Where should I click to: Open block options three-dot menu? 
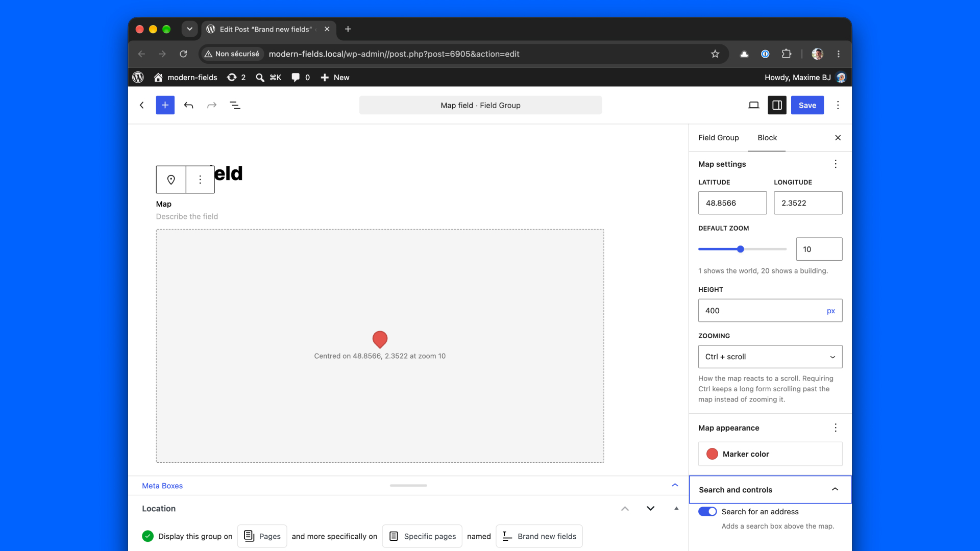click(200, 180)
